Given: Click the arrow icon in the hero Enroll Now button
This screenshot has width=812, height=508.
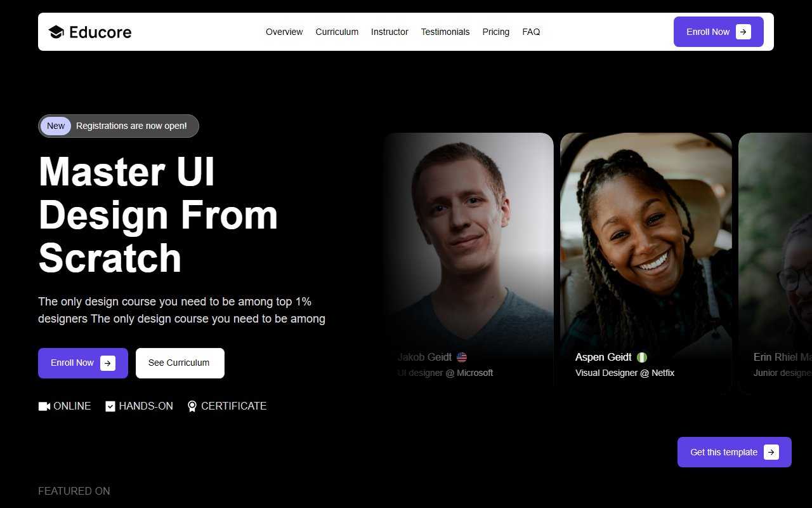Looking at the screenshot, I should 109,363.
